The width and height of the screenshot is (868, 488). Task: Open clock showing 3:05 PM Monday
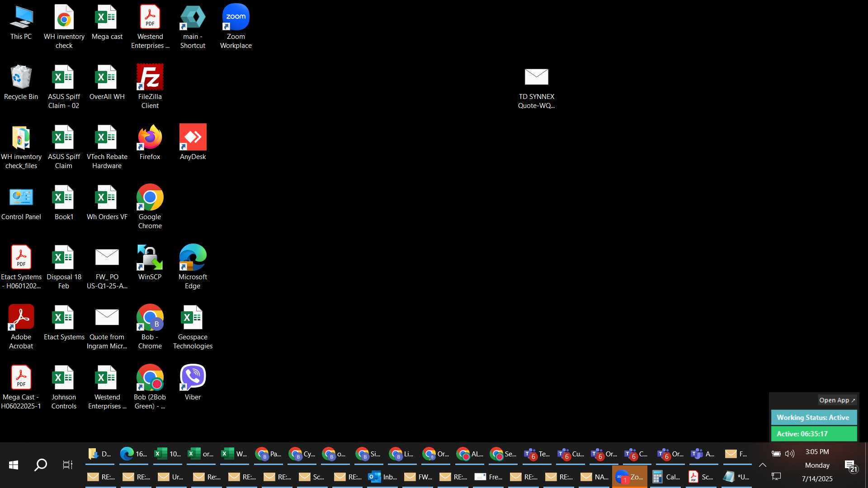(817, 465)
